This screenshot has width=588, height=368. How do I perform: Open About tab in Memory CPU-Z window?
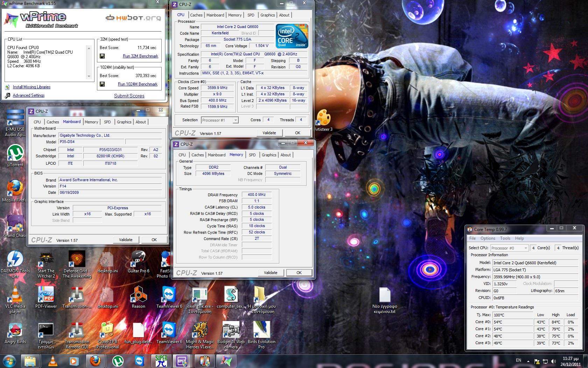286,155
